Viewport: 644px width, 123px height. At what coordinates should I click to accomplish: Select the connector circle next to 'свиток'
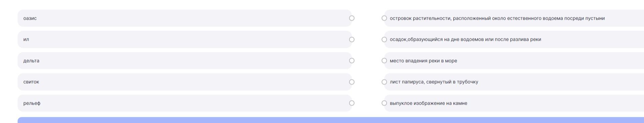click(x=352, y=82)
